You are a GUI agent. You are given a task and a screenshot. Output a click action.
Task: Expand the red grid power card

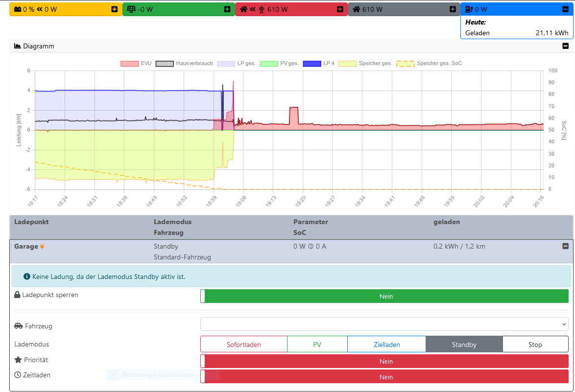pos(340,9)
